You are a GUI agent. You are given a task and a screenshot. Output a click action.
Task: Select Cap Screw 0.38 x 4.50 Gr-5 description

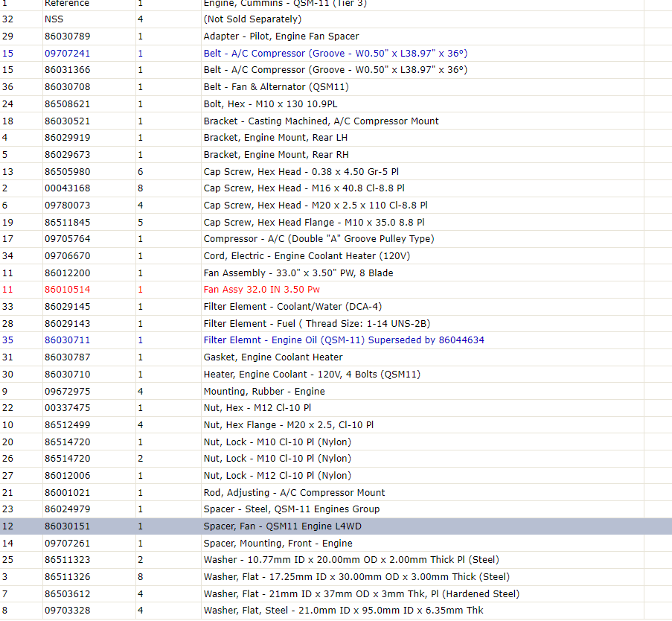pyautogui.click(x=301, y=172)
